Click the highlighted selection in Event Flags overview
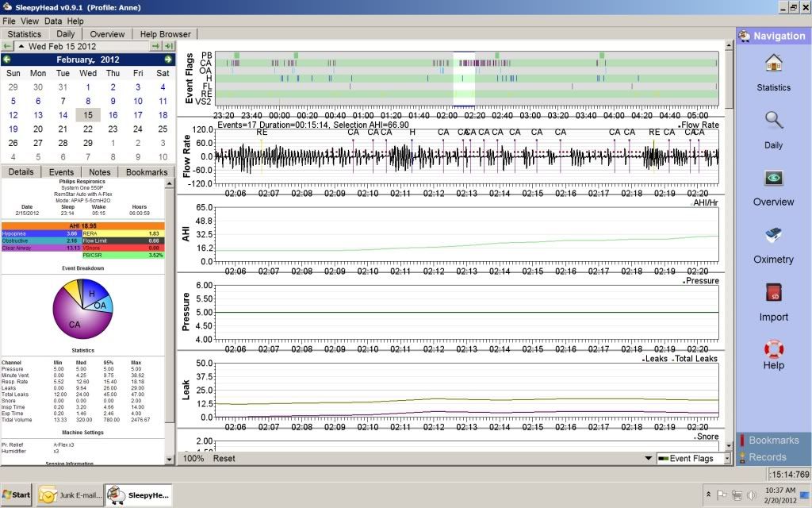The width and height of the screenshot is (812, 508). [464, 79]
